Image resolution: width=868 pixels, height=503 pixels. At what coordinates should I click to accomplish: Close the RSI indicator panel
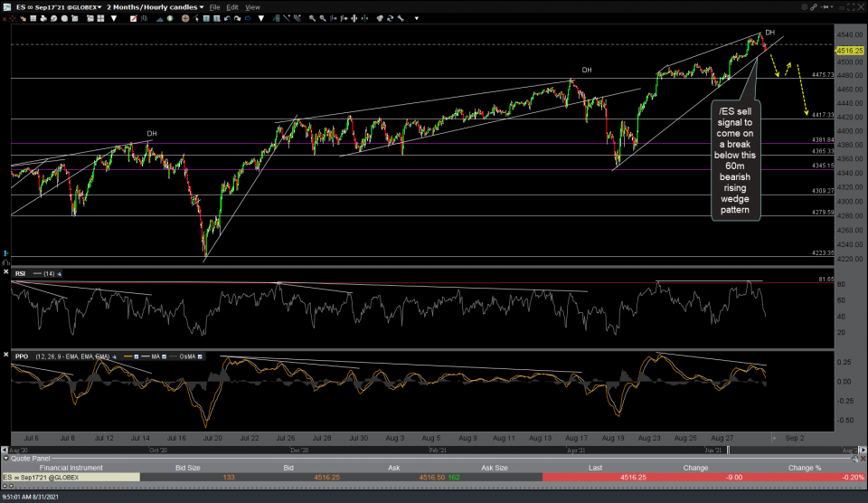[5, 272]
